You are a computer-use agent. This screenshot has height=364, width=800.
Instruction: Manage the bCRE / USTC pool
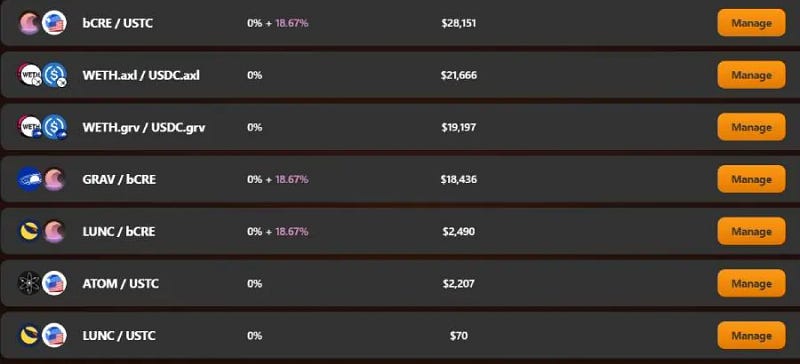click(752, 23)
